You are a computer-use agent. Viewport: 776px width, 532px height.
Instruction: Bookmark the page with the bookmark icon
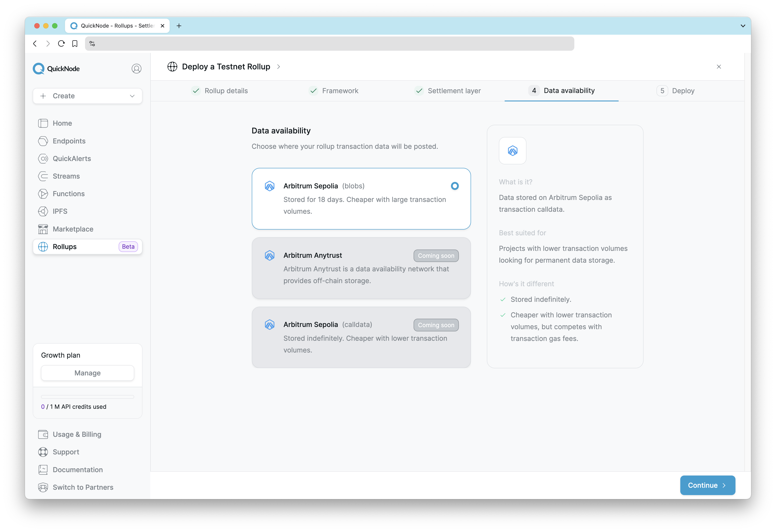75,44
